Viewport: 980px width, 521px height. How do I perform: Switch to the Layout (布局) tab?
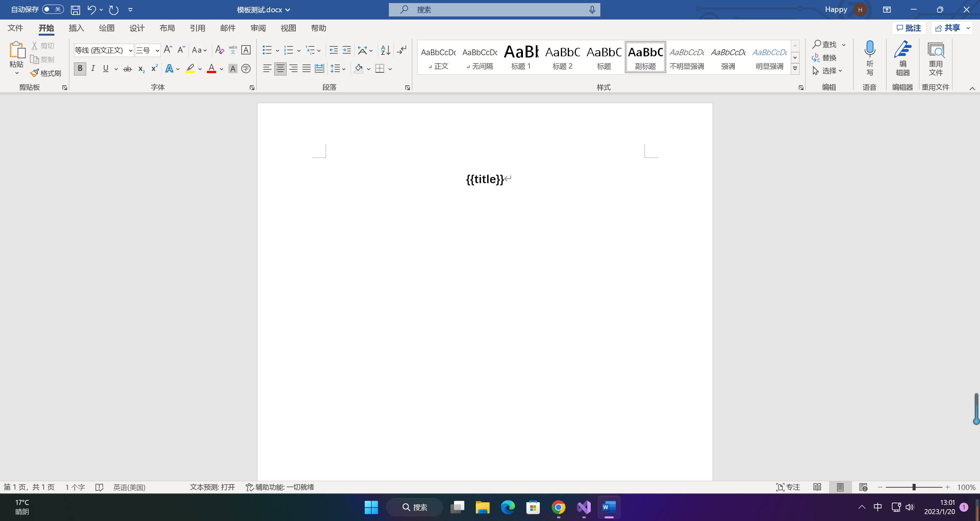click(x=167, y=28)
